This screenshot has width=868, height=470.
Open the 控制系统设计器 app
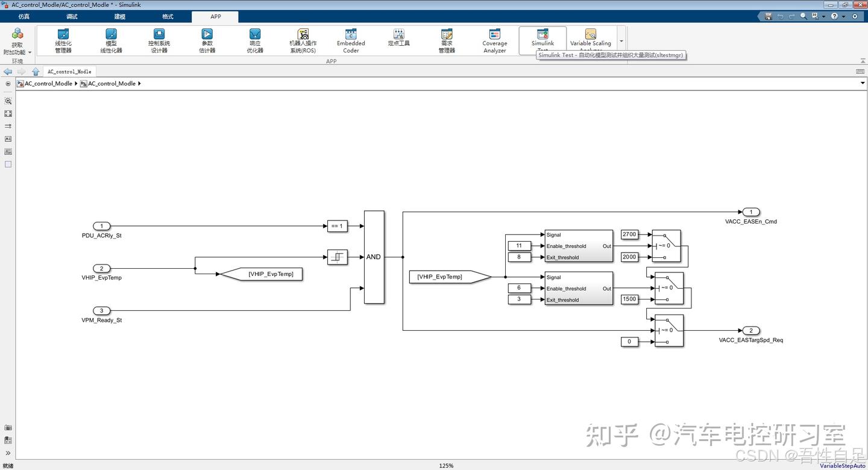tap(159, 40)
